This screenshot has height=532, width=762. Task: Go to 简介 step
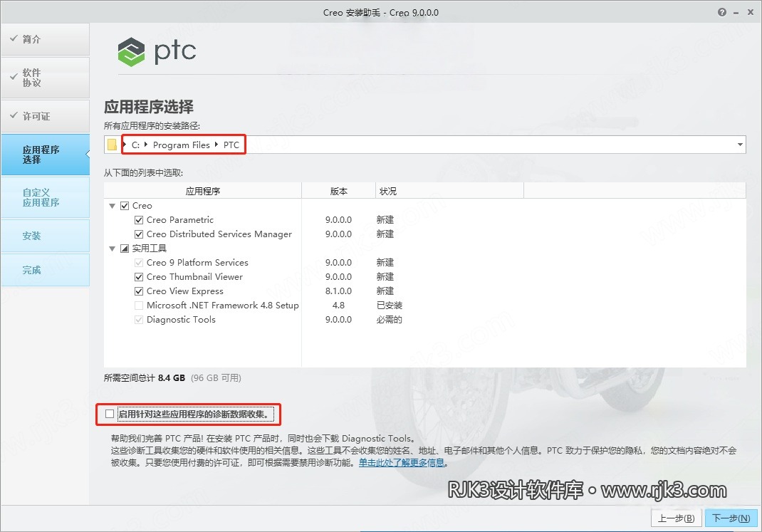coord(45,39)
